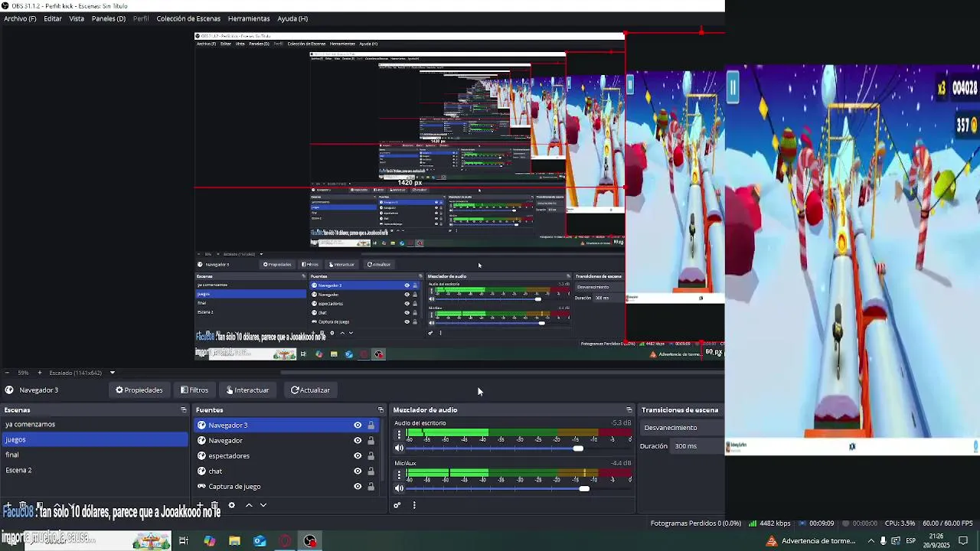Select the 'final' scene
980x551 pixels.
pos(94,455)
